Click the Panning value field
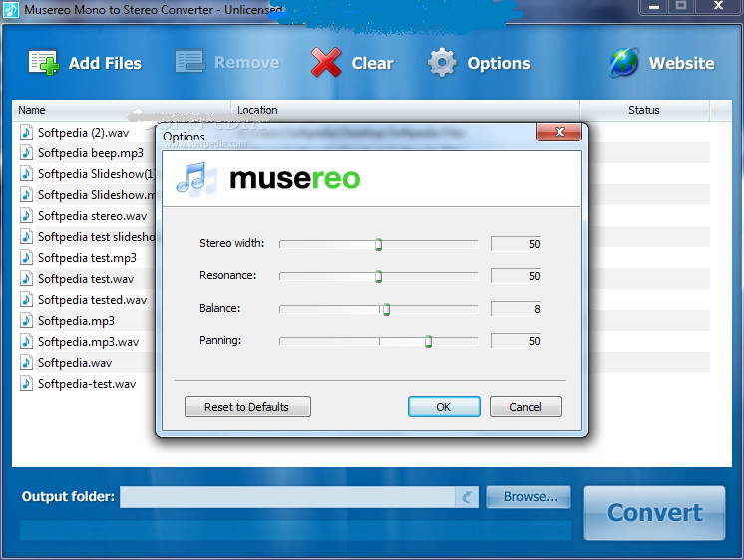Image resolution: width=744 pixels, height=560 pixels. (516, 341)
